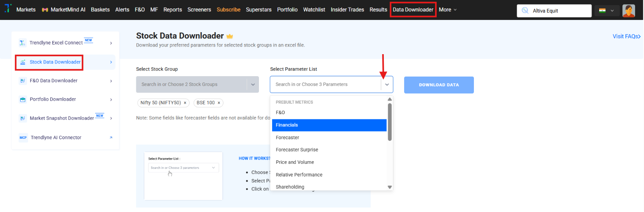Open Superstars in top navigation
Image resolution: width=644 pixels, height=212 pixels.
pos(259,9)
